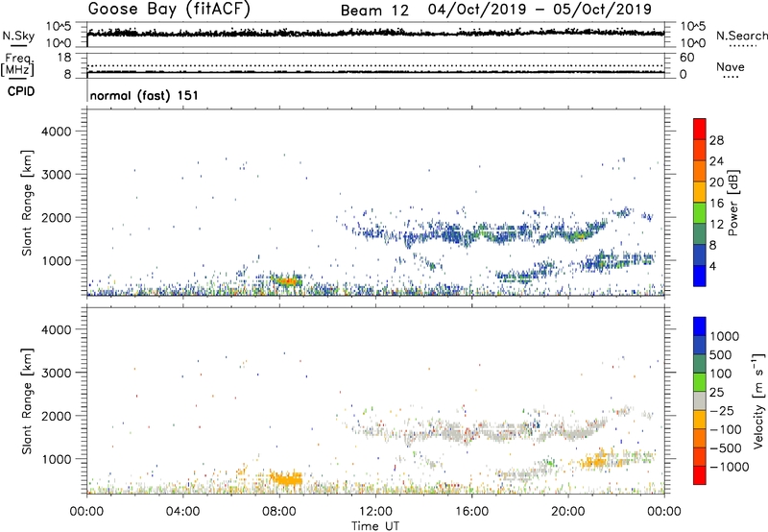Viewport: 768px width, 532px height.
Task: Click the '-1000' velocity scale value
Action: (729, 467)
